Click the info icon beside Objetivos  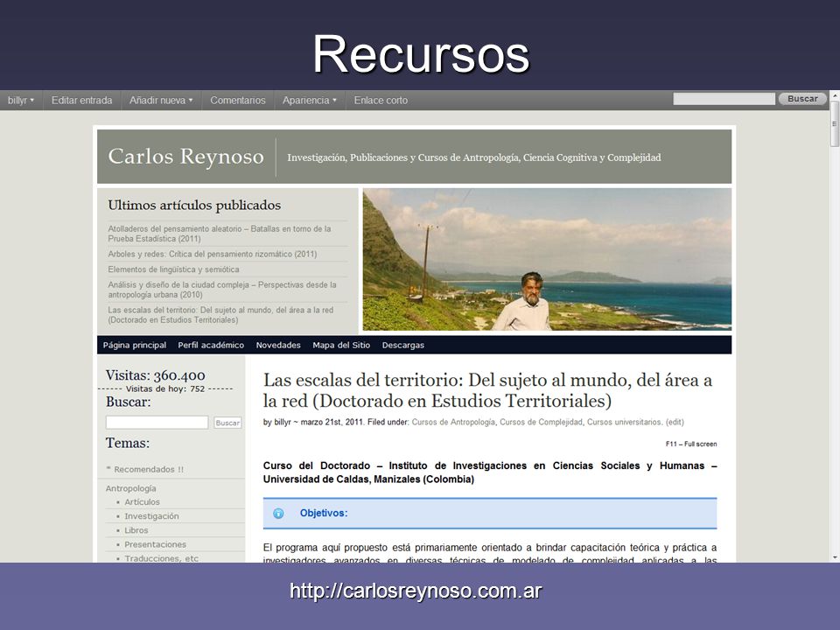(x=278, y=514)
